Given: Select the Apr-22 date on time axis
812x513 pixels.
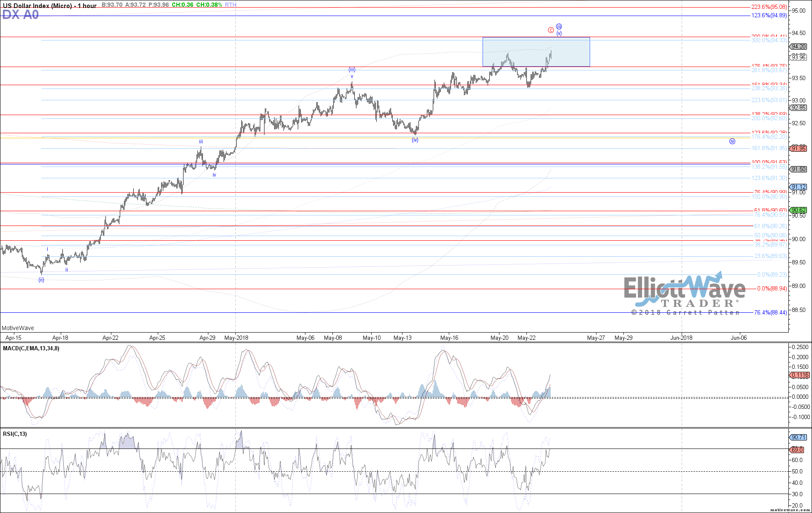Looking at the screenshot, I should click(111, 338).
